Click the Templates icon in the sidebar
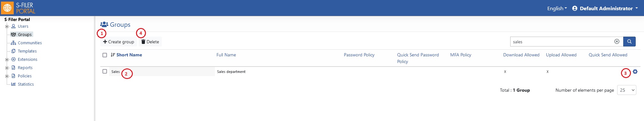The height and width of the screenshot is (121, 644). click(x=13, y=51)
